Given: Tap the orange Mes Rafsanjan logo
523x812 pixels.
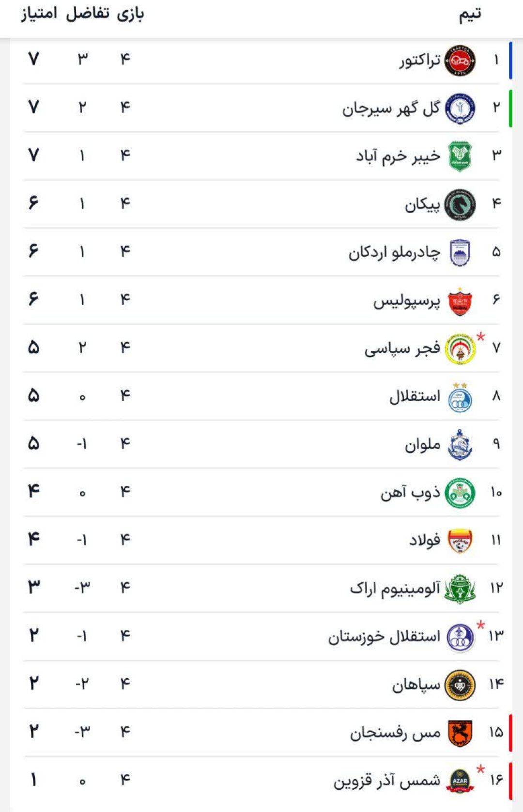Looking at the screenshot, I should (460, 733).
